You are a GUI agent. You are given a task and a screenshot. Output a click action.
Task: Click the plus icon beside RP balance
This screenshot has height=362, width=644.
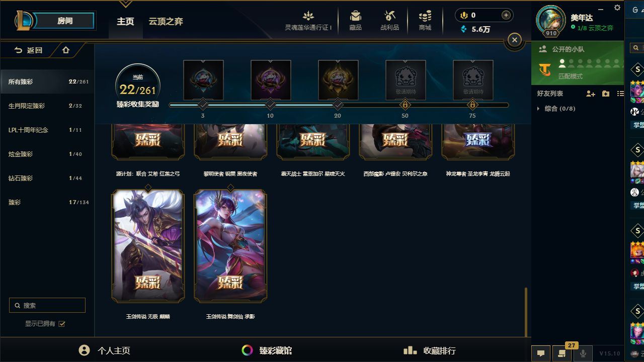pyautogui.click(x=506, y=15)
